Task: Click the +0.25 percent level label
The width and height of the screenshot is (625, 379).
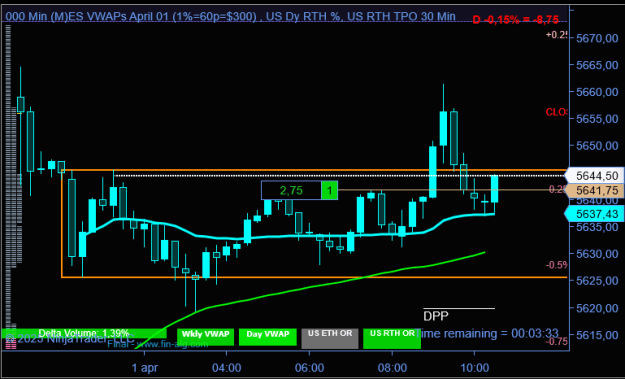Action: pyautogui.click(x=556, y=35)
